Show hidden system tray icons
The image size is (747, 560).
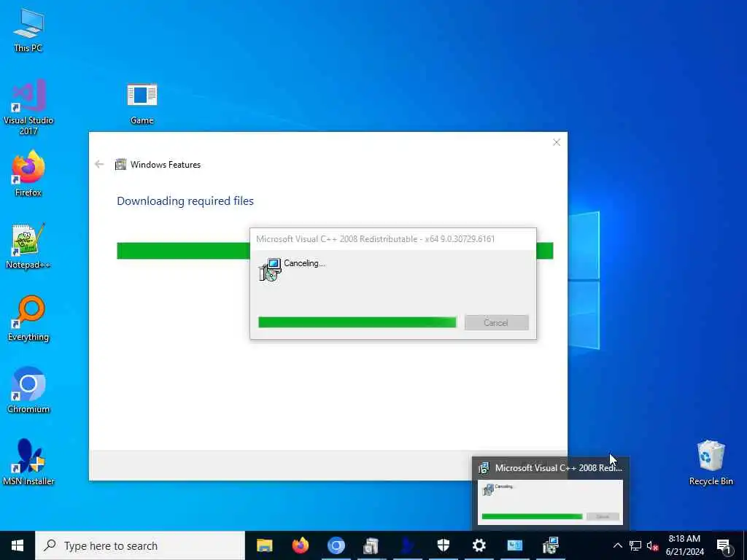[x=617, y=545]
